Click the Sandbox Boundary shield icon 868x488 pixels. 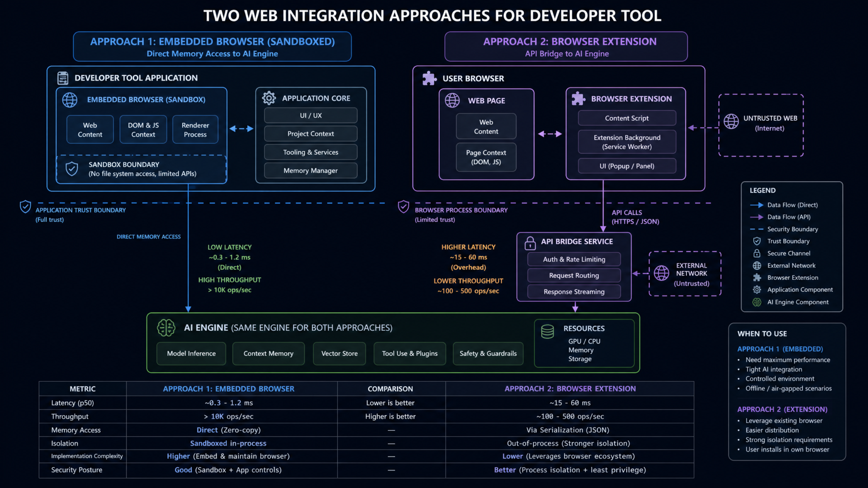[72, 169]
